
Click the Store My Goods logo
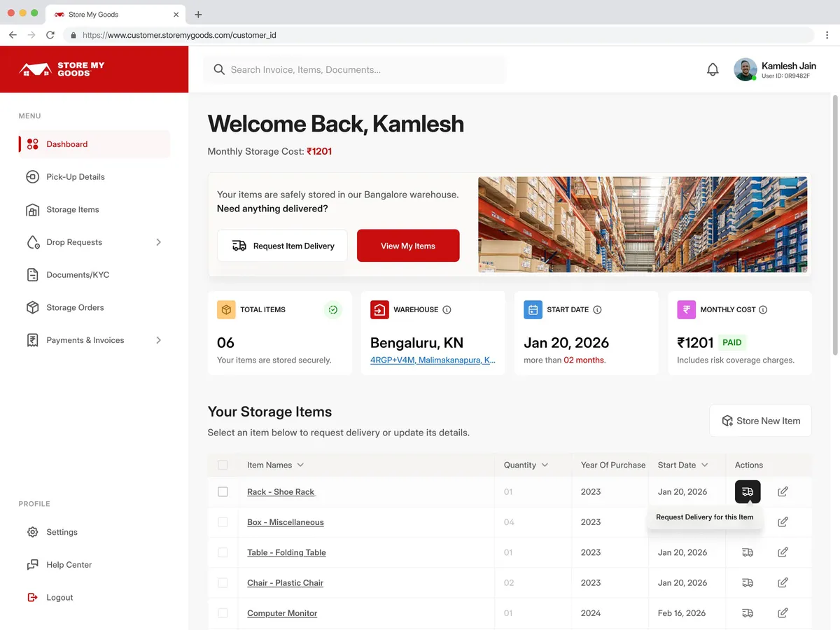pyautogui.click(x=62, y=69)
